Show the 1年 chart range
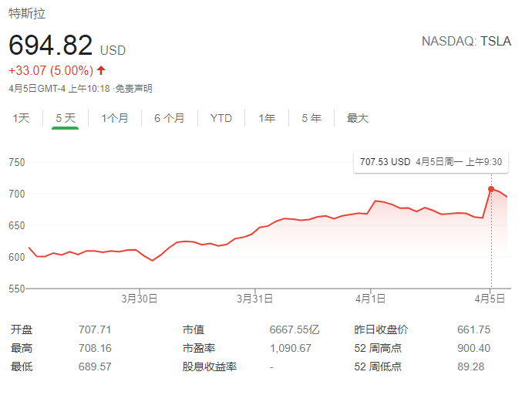This screenshot has height=402, width=532. tap(267, 118)
